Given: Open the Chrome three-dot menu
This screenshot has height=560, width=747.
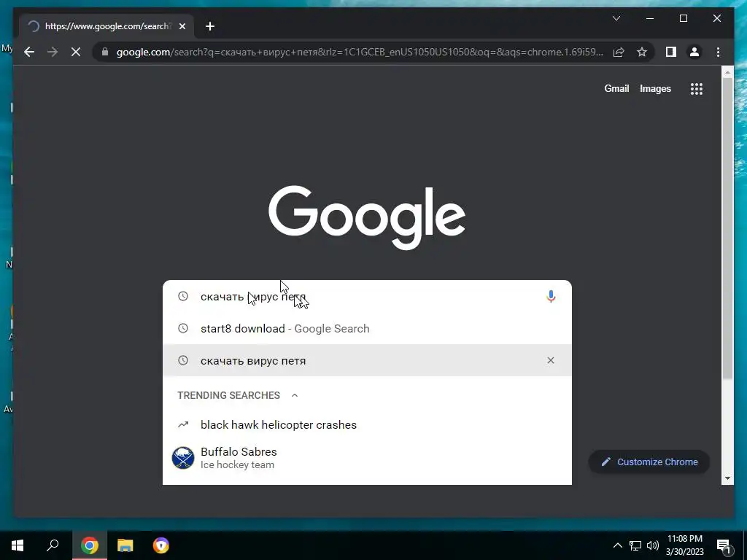Looking at the screenshot, I should [718, 52].
